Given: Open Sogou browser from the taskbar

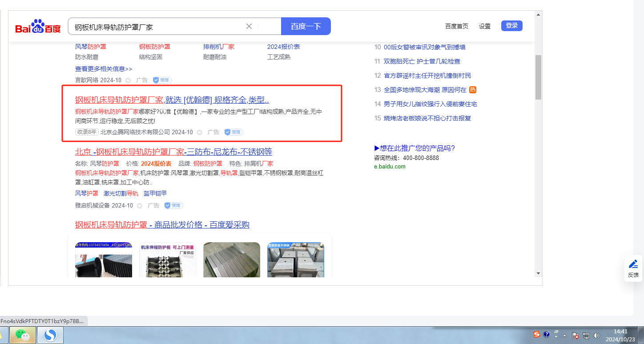Looking at the screenshot, I should pos(50,335).
